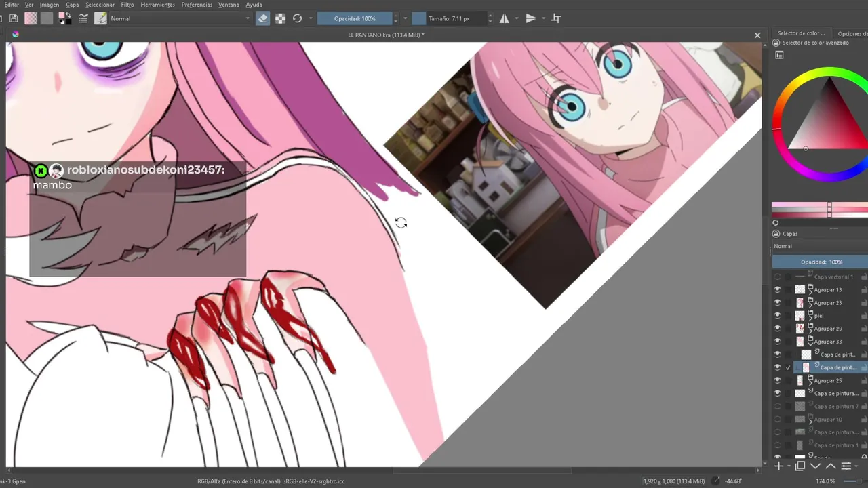Open the Capa menu
This screenshot has height=488, width=868.
tap(73, 5)
